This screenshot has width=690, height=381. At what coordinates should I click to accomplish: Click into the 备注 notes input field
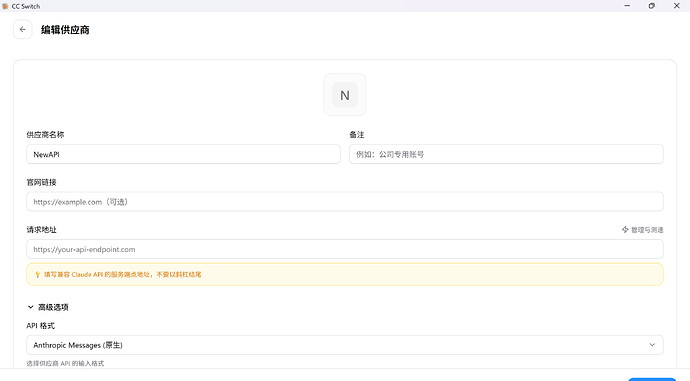506,154
